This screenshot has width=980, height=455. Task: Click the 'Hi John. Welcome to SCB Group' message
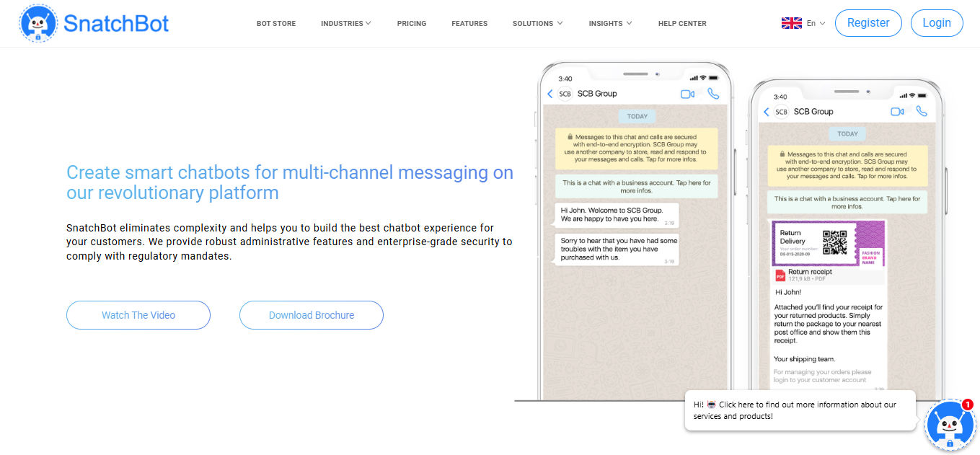(x=617, y=215)
